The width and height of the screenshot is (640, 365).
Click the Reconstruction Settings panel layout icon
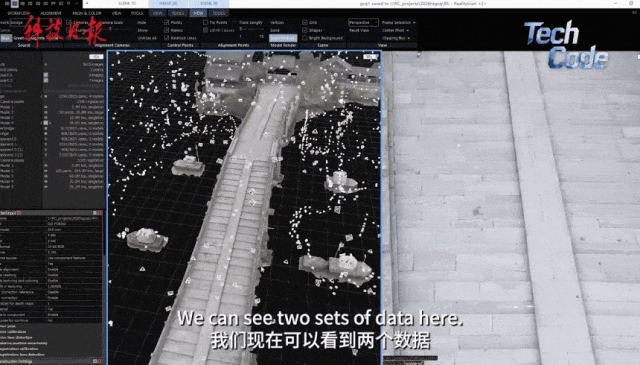point(95,361)
